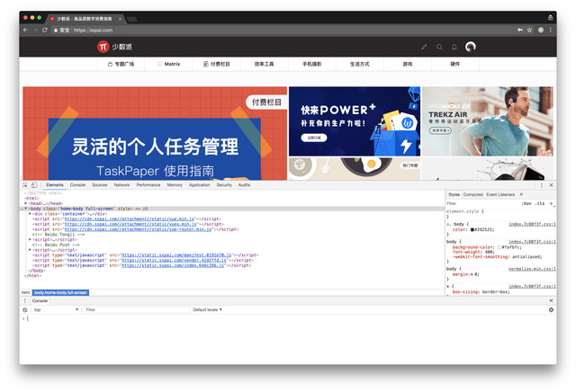
Task: Click the sspai red pi logo
Action: [x=103, y=47]
